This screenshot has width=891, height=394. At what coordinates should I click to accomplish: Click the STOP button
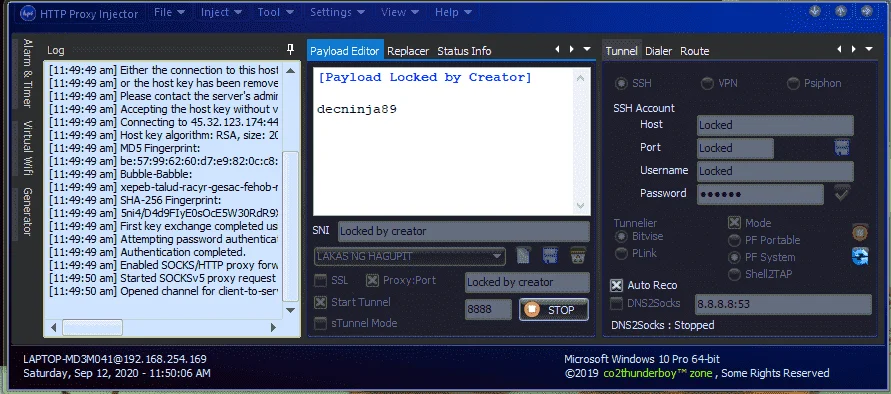coord(554,310)
